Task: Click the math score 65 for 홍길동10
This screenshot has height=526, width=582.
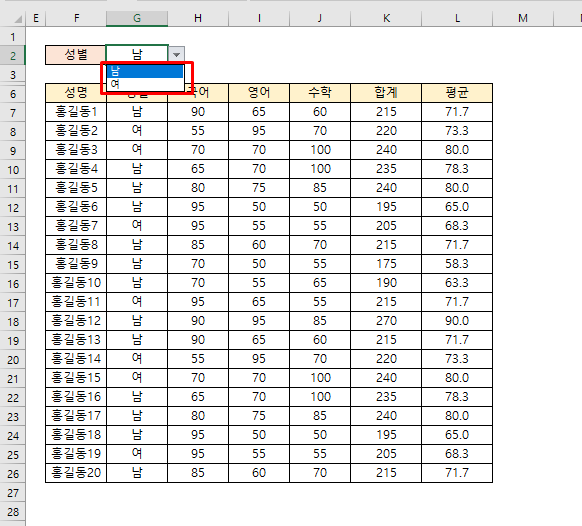Action: tap(320, 282)
